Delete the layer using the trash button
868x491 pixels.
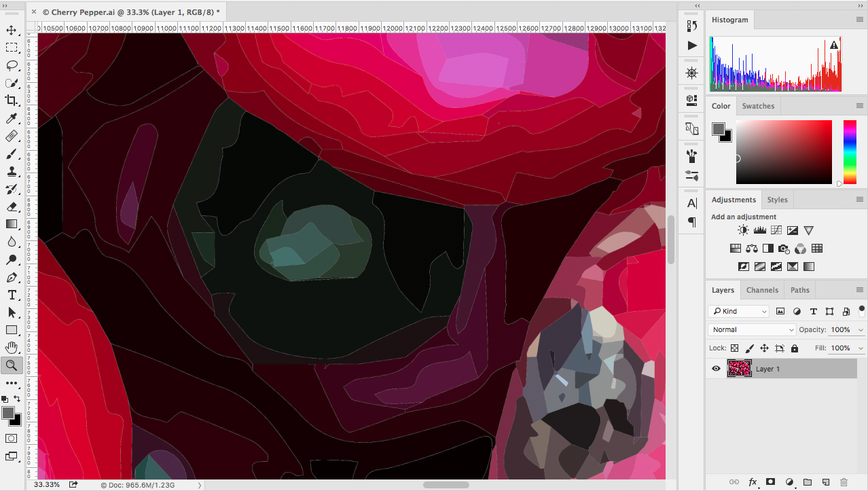[844, 481]
